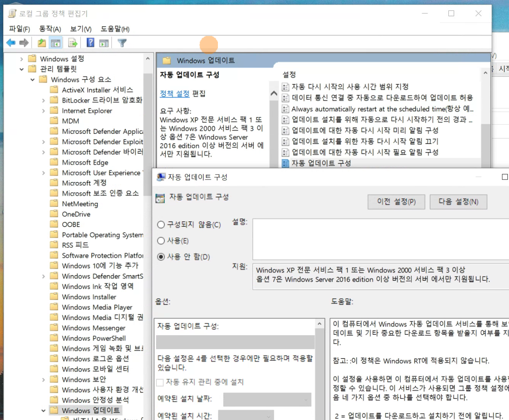Screen dimensions: 509x420
Task: Select the 구성되지 않음(C) radio button
Action: coord(161,225)
